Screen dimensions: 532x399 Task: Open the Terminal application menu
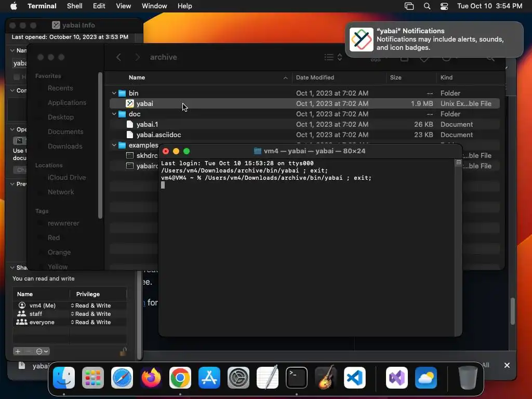point(42,6)
